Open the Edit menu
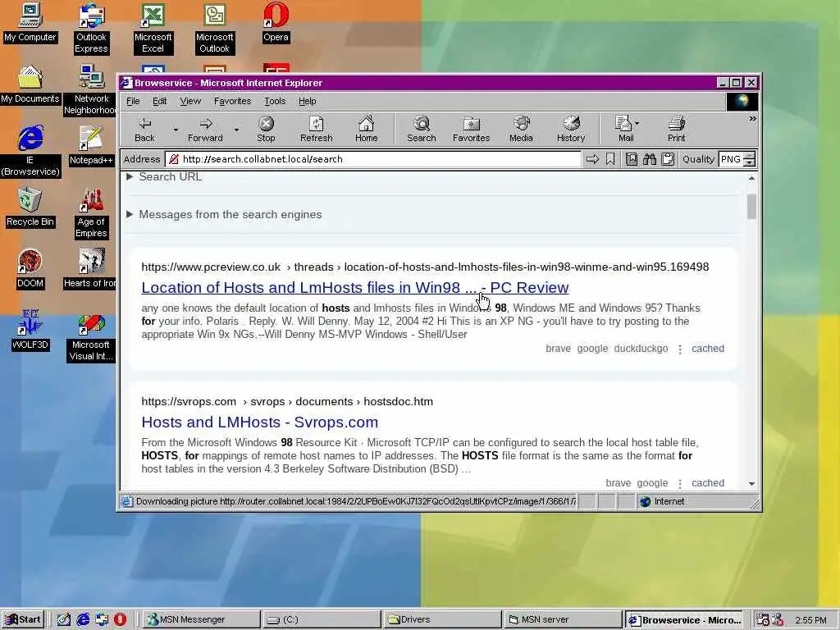 [x=160, y=101]
